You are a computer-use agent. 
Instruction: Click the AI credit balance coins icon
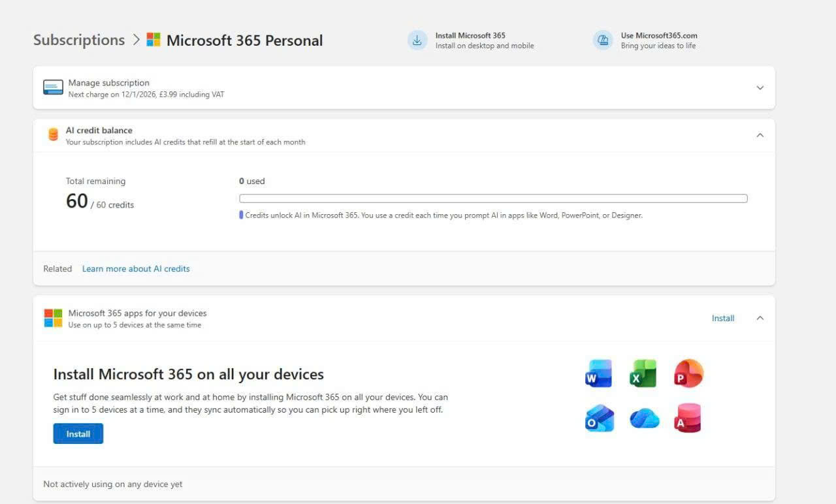pyautogui.click(x=53, y=134)
